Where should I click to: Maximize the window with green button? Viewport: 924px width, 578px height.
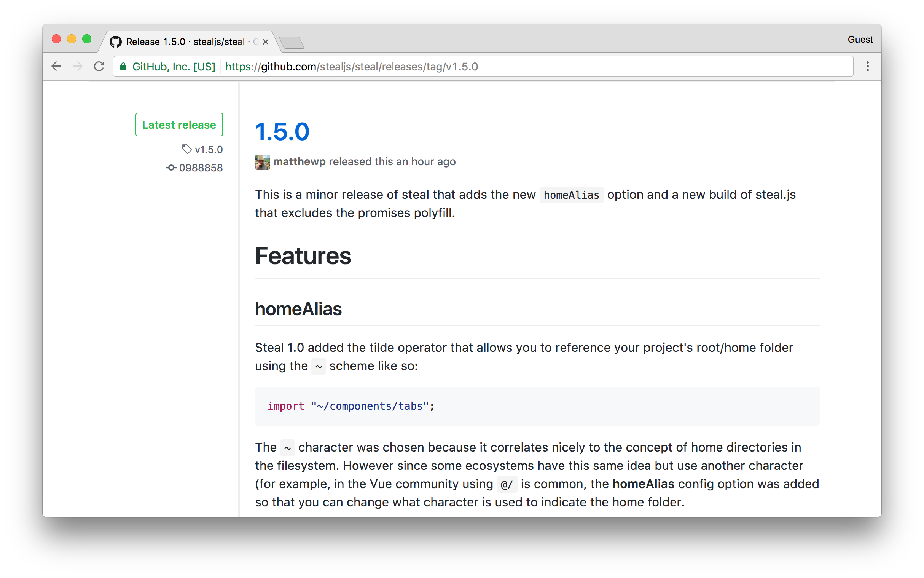[87, 39]
